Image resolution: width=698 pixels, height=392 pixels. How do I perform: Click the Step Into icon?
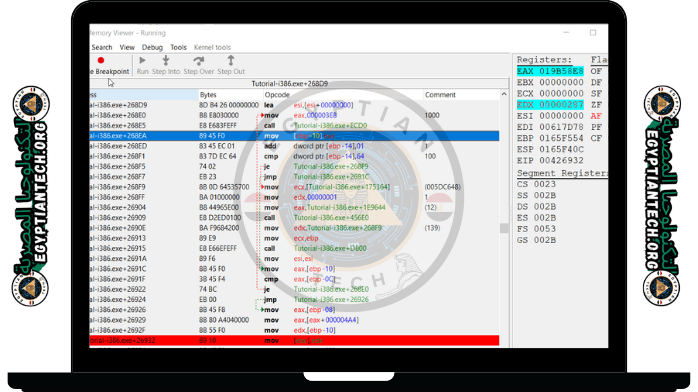coord(166,60)
